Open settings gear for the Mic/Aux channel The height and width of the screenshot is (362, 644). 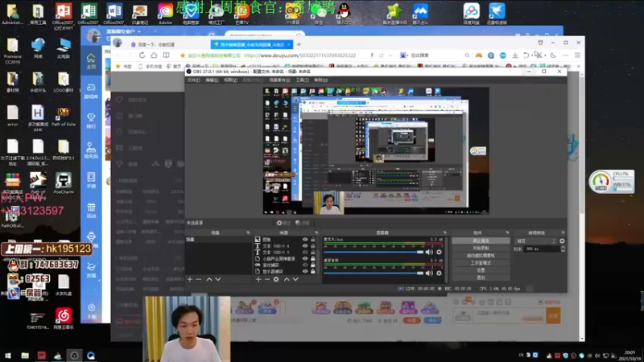(439, 252)
